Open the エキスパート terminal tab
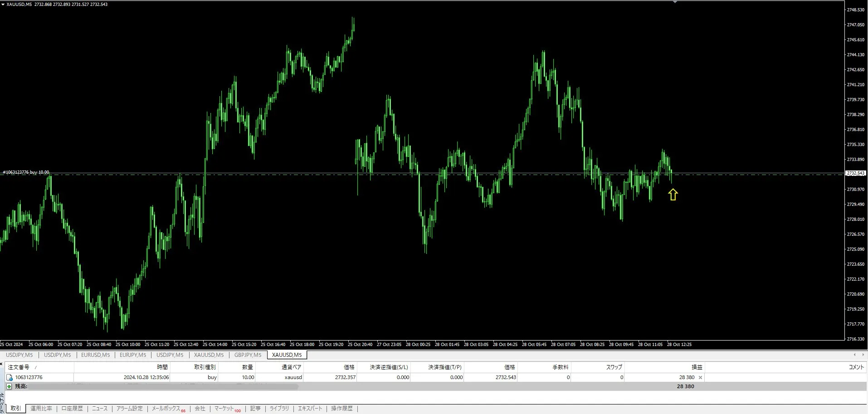868x414 pixels. coord(310,409)
